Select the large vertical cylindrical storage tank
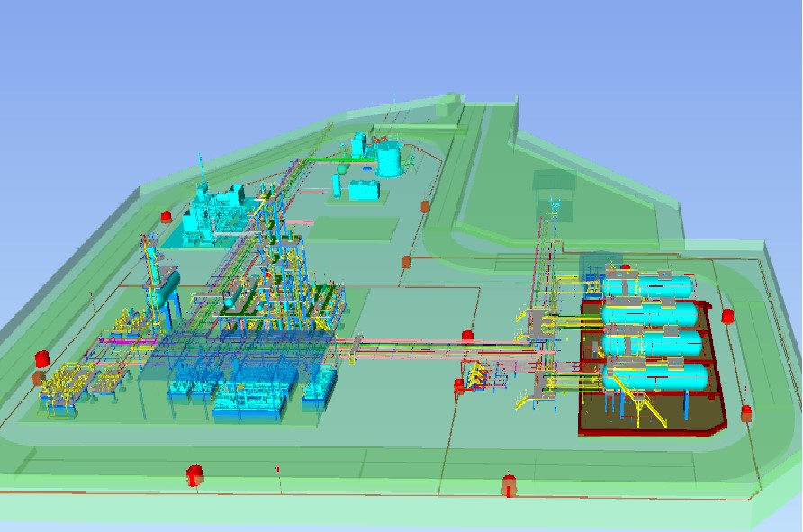 (389, 159)
